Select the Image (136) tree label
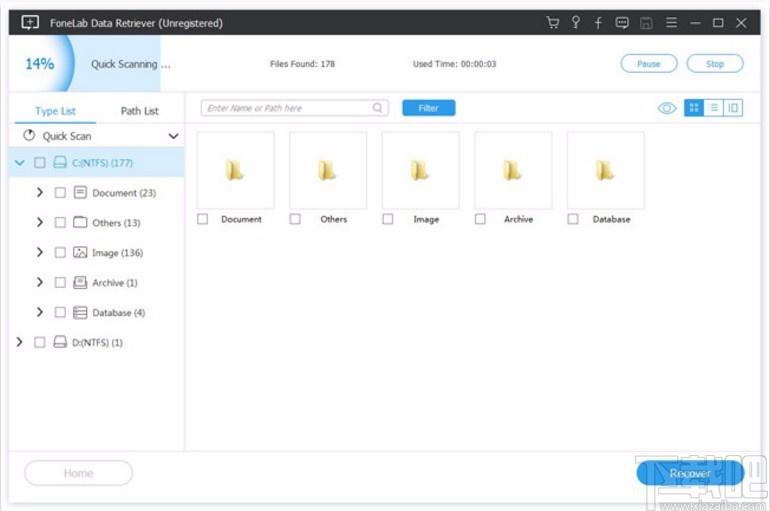770x511 pixels. pos(118,253)
